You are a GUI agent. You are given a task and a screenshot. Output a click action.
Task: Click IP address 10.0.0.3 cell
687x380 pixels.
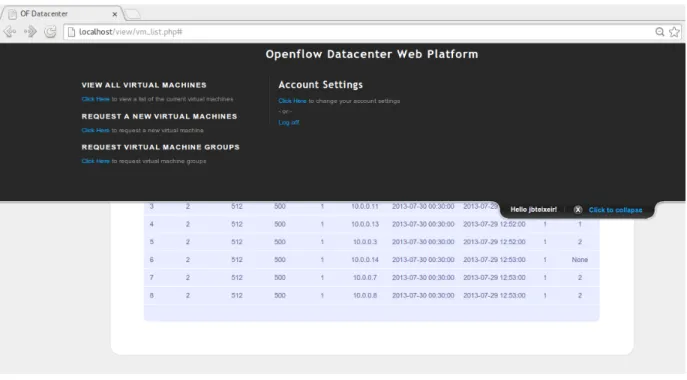click(x=365, y=242)
